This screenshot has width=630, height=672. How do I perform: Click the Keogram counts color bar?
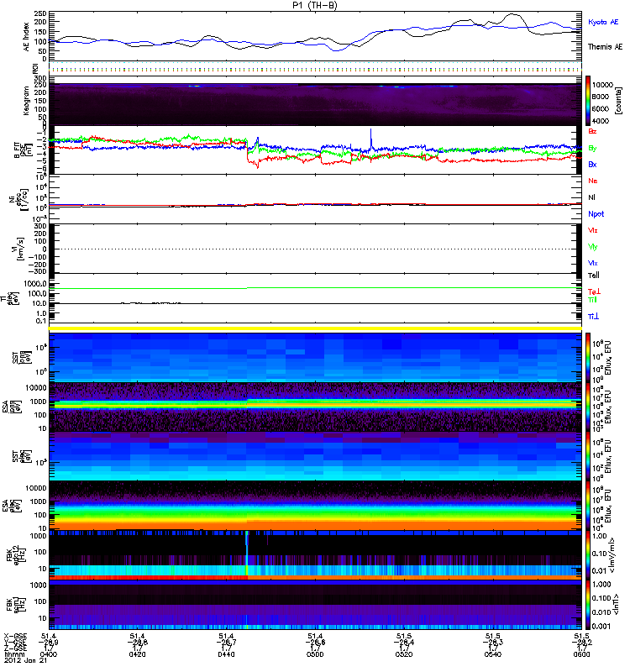tap(588, 101)
